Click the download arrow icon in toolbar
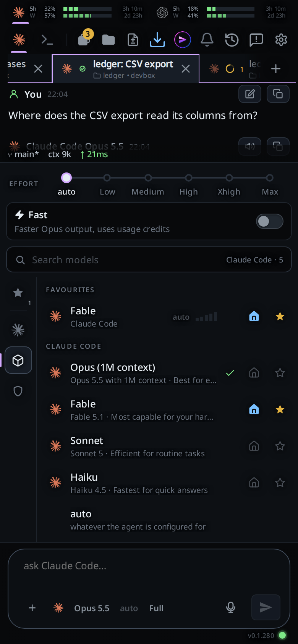 157,40
